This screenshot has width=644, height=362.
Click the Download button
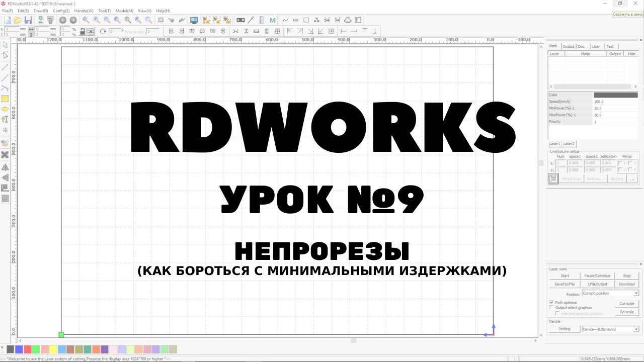[x=626, y=284]
